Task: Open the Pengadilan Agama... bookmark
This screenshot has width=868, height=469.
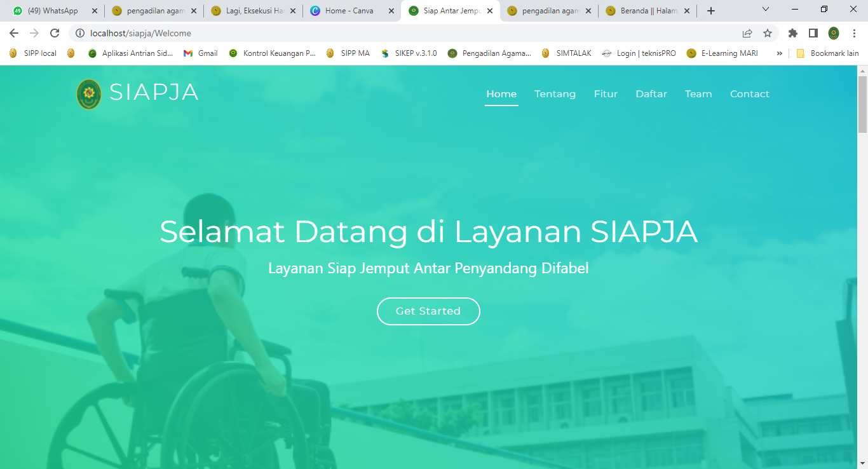Action: point(489,53)
